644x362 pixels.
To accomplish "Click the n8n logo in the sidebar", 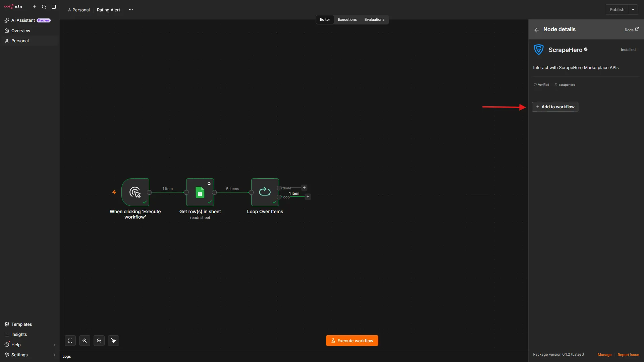I will click(13, 7).
